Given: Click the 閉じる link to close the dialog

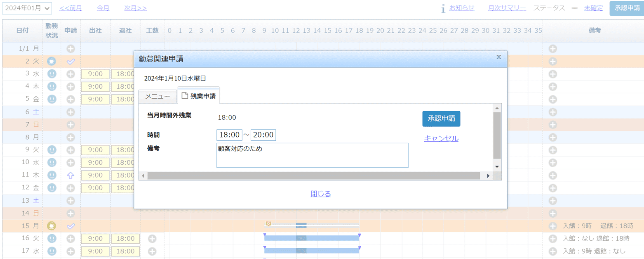Looking at the screenshot, I should click(320, 194).
